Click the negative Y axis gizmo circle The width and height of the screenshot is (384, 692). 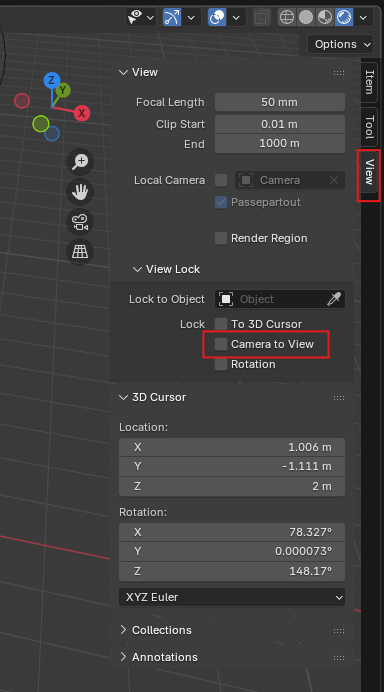click(x=41, y=124)
